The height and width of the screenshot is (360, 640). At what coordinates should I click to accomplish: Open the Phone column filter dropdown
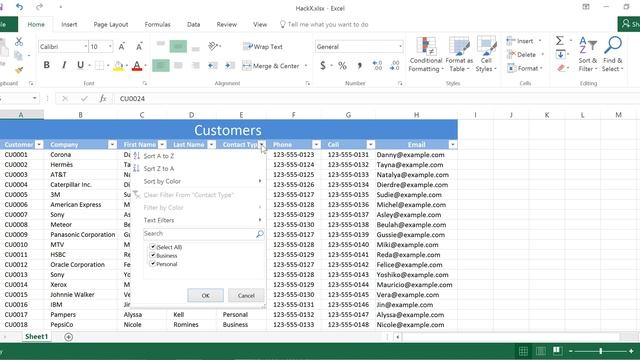click(316, 144)
